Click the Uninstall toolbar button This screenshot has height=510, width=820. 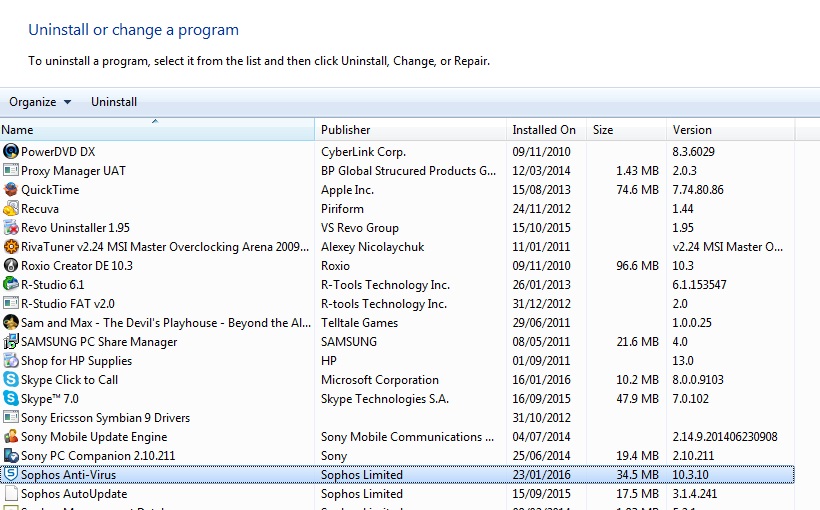[114, 102]
